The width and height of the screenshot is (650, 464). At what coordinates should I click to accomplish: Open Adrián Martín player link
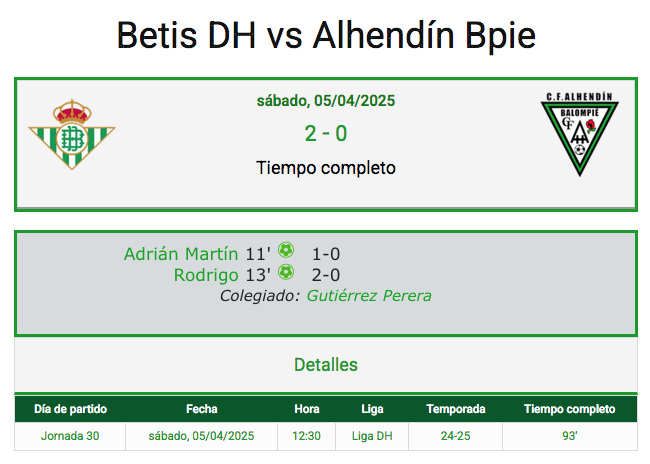point(181,254)
